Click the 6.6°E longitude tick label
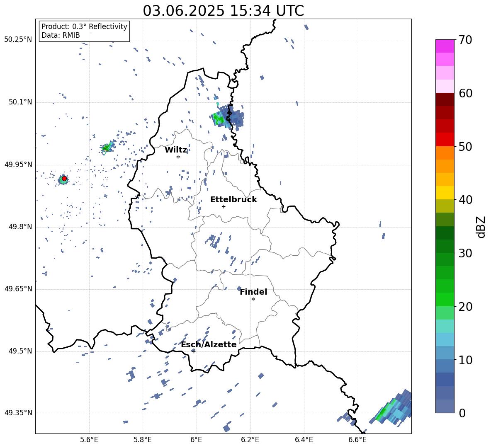 coord(357,440)
